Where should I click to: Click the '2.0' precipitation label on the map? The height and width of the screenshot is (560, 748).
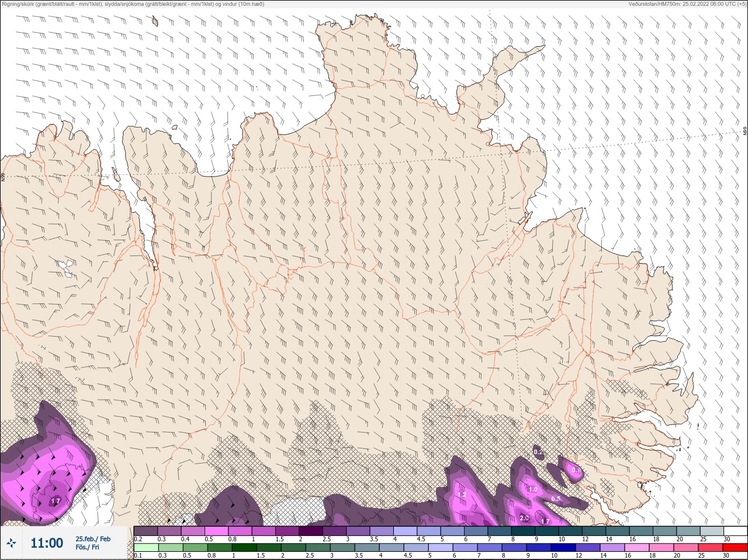pyautogui.click(x=524, y=518)
